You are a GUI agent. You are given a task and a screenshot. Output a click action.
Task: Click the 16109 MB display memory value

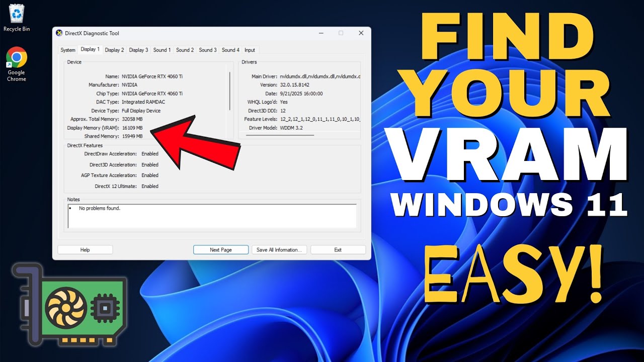[132, 128]
